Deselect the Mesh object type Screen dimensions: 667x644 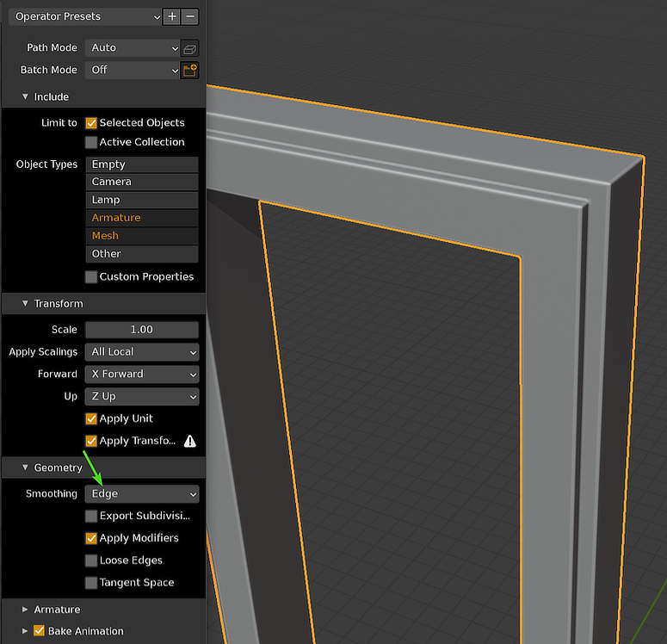pyautogui.click(x=142, y=236)
